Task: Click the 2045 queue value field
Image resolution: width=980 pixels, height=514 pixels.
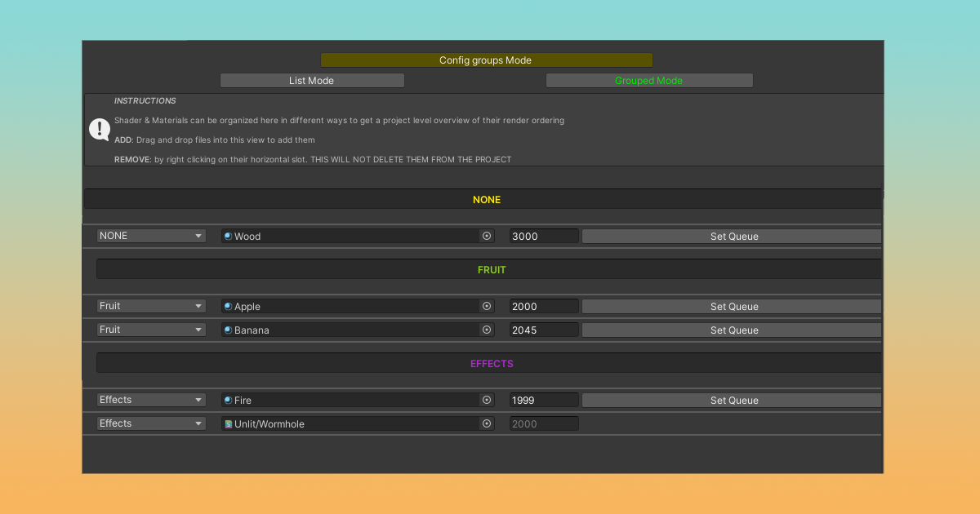Action: [544, 330]
